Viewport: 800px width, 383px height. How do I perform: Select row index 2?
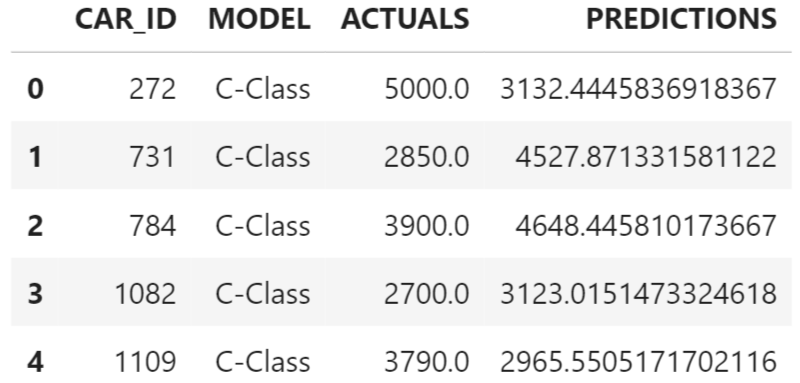35,225
